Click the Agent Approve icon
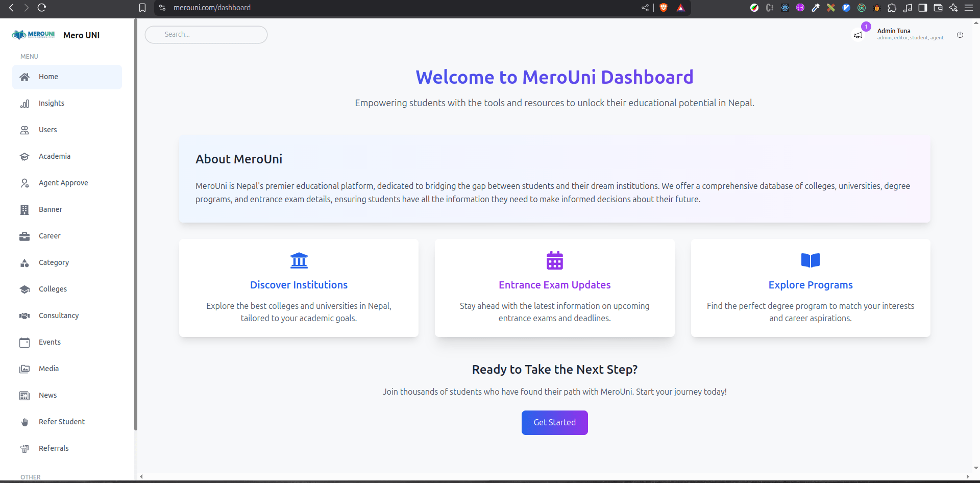The height and width of the screenshot is (483, 980). click(x=24, y=183)
